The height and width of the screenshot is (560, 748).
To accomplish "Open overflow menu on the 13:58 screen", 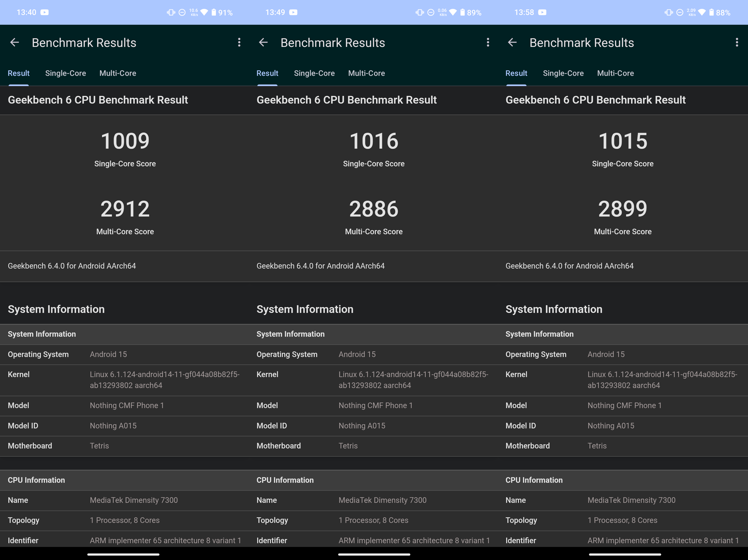I will 736,43.
